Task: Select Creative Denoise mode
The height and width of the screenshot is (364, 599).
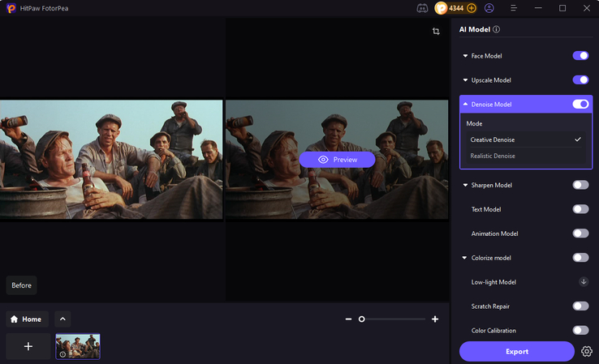Action: (525, 139)
